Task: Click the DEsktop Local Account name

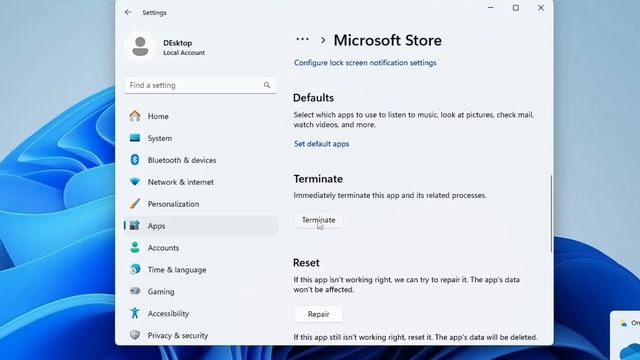Action: point(184,47)
